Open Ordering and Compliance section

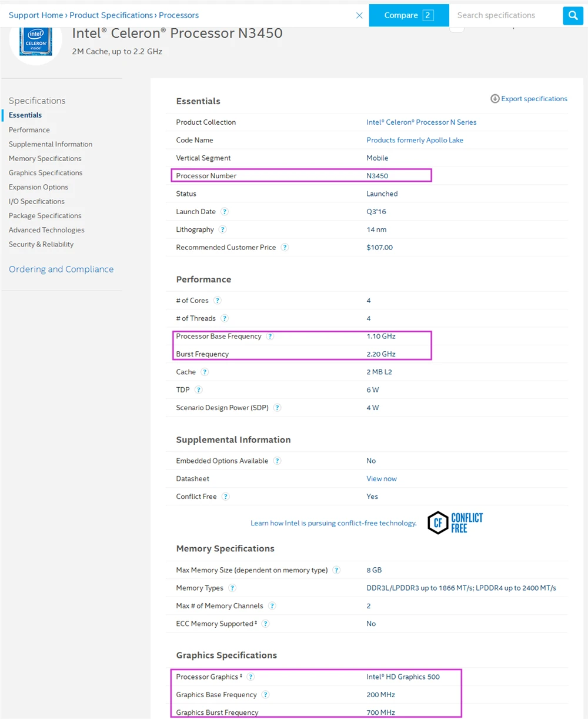pos(61,269)
